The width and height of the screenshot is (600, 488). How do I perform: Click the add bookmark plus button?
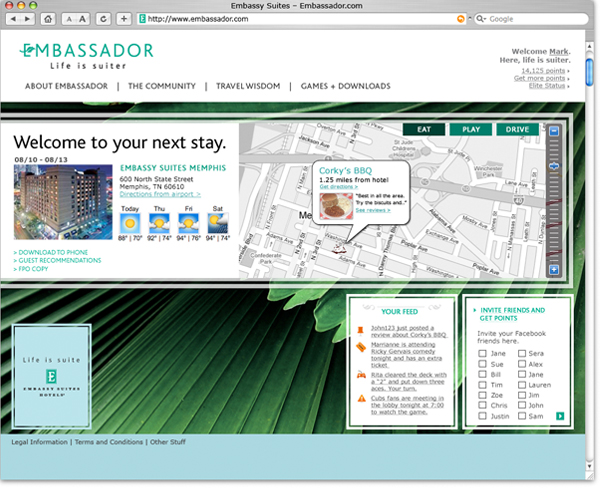pos(123,19)
